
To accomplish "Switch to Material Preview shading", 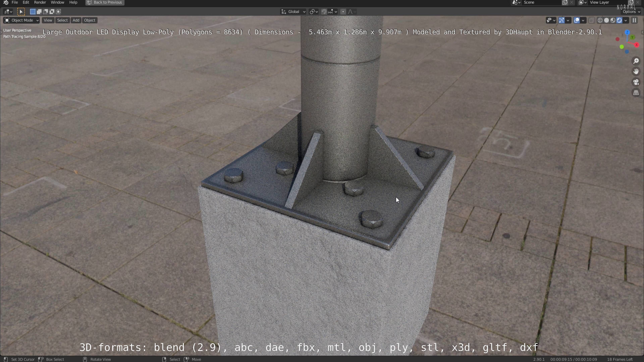I will click(x=613, y=20).
